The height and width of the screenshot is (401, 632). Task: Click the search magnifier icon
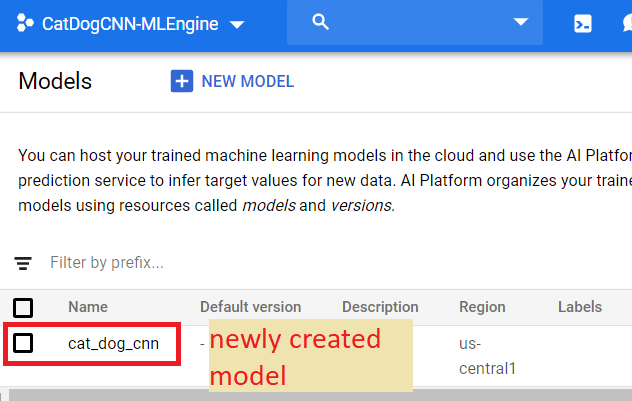tap(321, 23)
